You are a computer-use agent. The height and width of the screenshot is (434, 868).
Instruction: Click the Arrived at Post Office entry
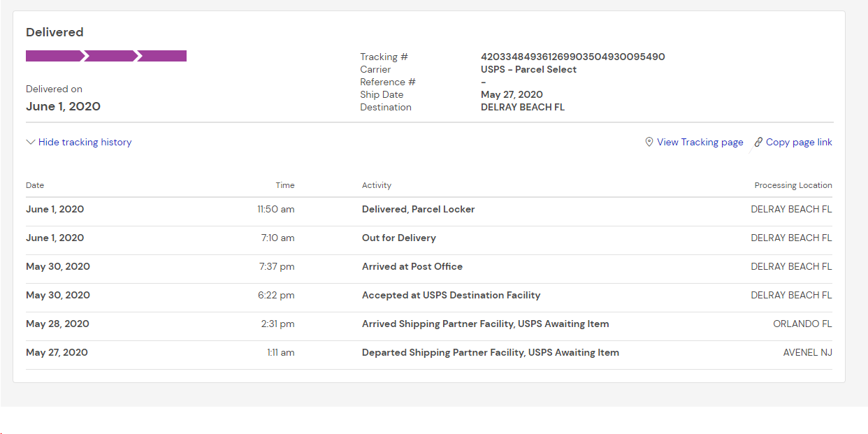412,266
